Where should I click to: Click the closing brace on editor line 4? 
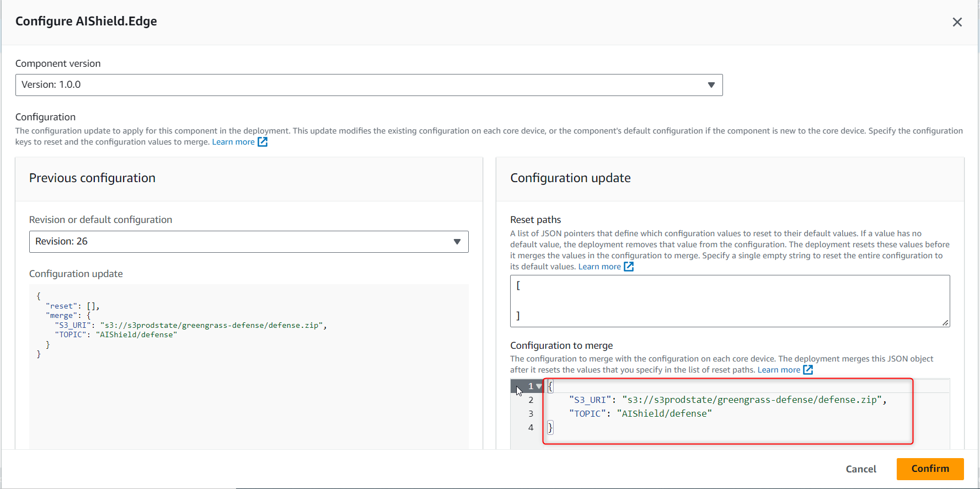pyautogui.click(x=550, y=428)
